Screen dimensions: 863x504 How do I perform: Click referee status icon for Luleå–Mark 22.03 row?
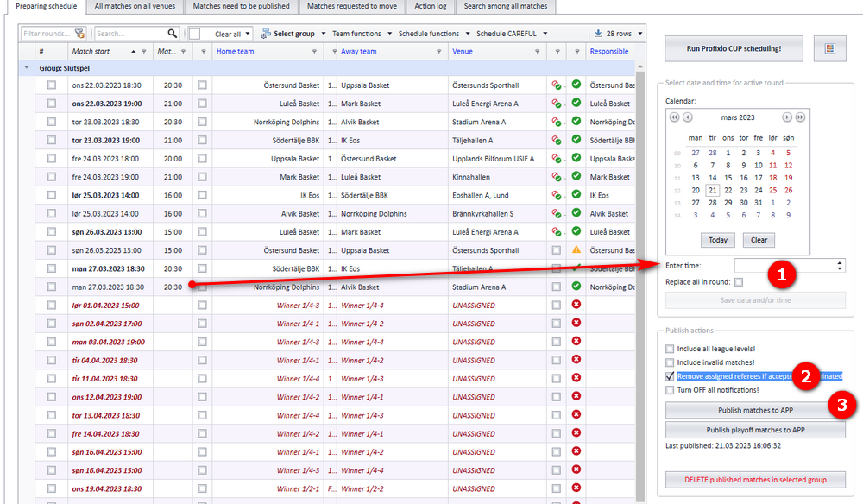(x=557, y=104)
